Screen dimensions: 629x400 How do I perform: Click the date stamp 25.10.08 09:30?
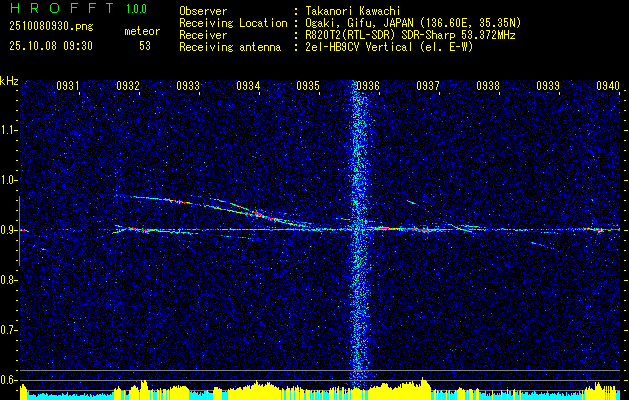click(51, 46)
